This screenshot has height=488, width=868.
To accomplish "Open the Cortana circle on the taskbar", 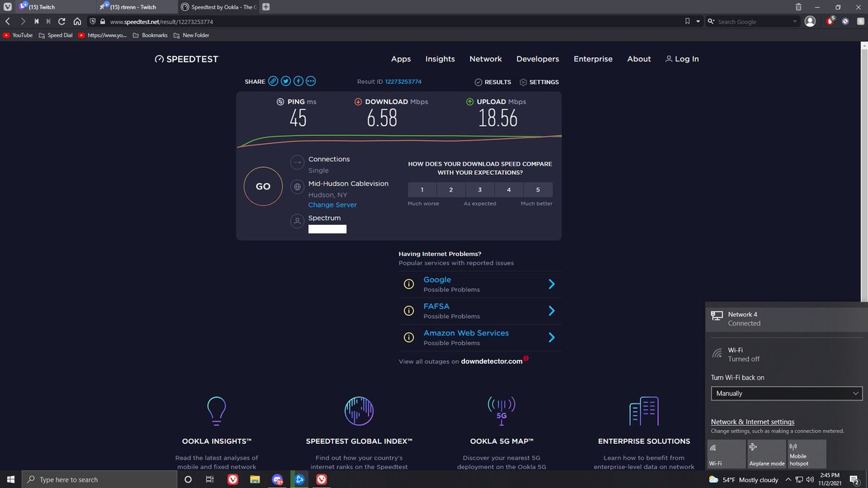I will click(x=188, y=479).
